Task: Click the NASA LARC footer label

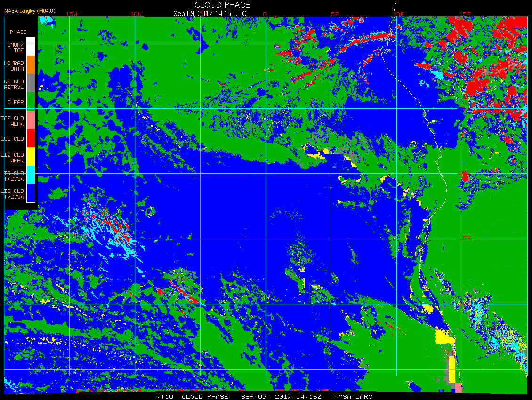Action: tap(353, 397)
